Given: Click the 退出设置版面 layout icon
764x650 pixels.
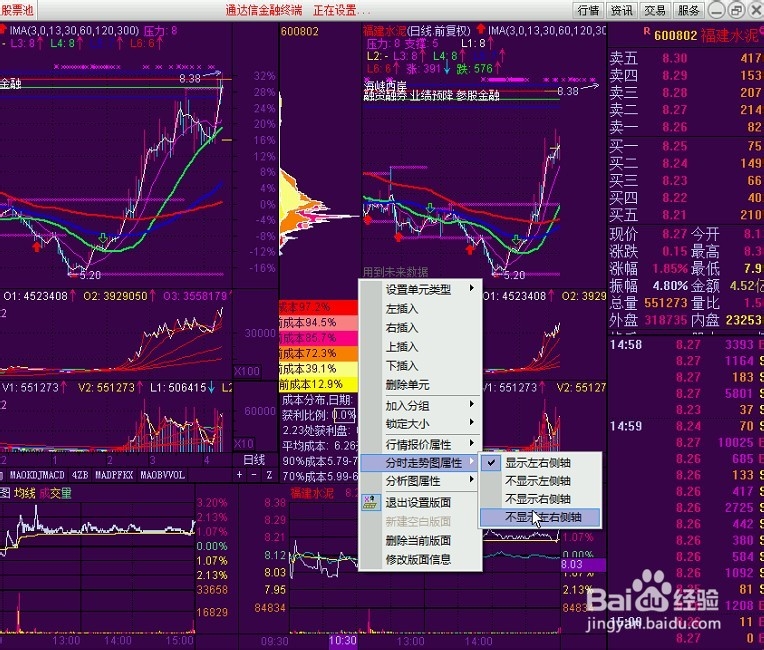Looking at the screenshot, I should click(x=371, y=502).
